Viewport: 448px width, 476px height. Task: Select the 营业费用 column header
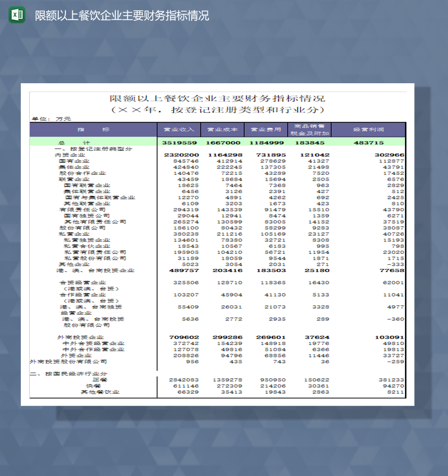266,130
